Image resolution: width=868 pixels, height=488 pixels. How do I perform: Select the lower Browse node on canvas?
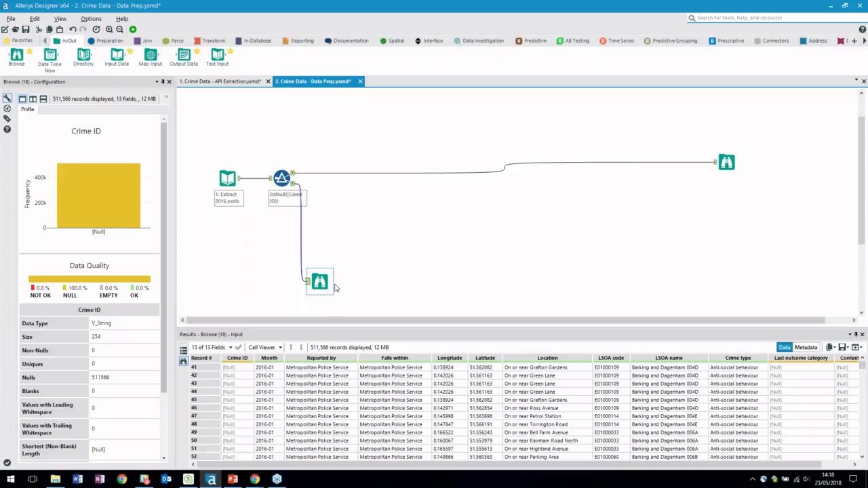[x=319, y=281]
